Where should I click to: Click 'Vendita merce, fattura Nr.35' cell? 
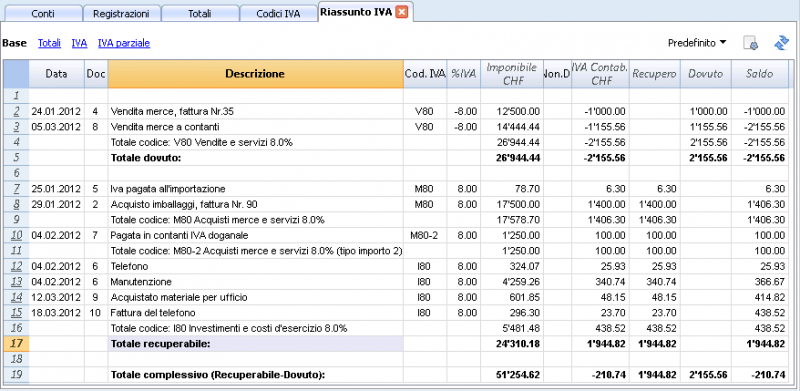coord(255,111)
